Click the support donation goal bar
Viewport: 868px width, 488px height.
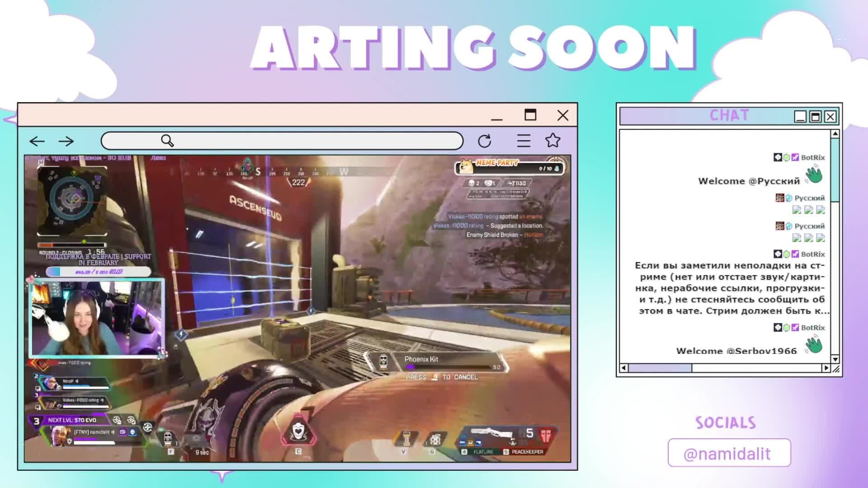(x=98, y=272)
